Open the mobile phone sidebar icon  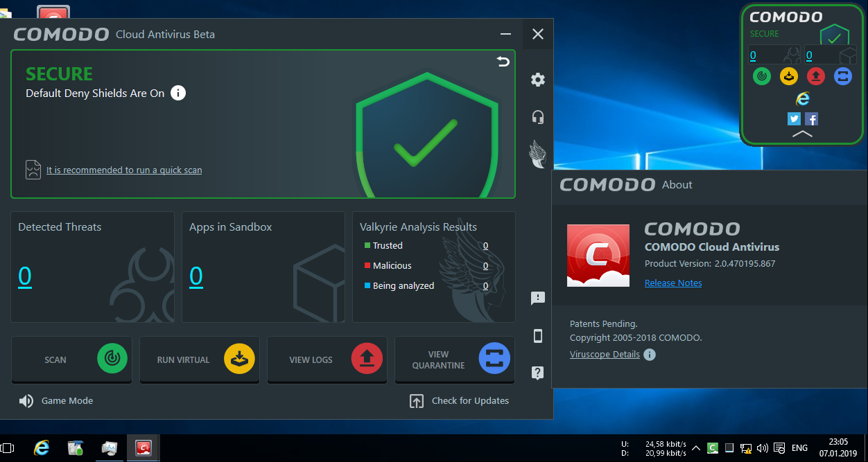click(x=538, y=336)
